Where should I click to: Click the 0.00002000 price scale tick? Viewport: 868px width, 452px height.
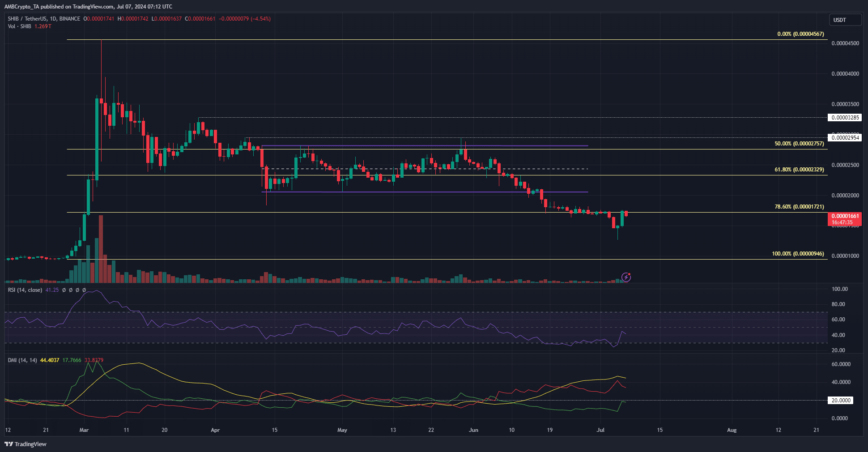[845, 196]
